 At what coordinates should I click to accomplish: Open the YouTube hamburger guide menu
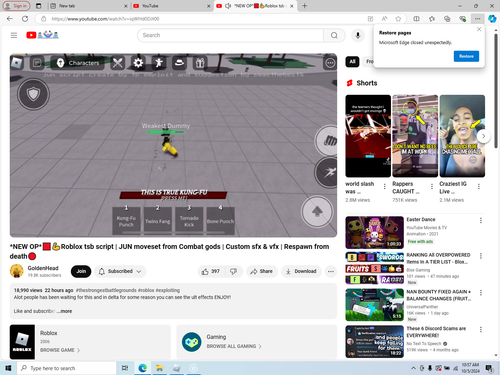pos(14,35)
